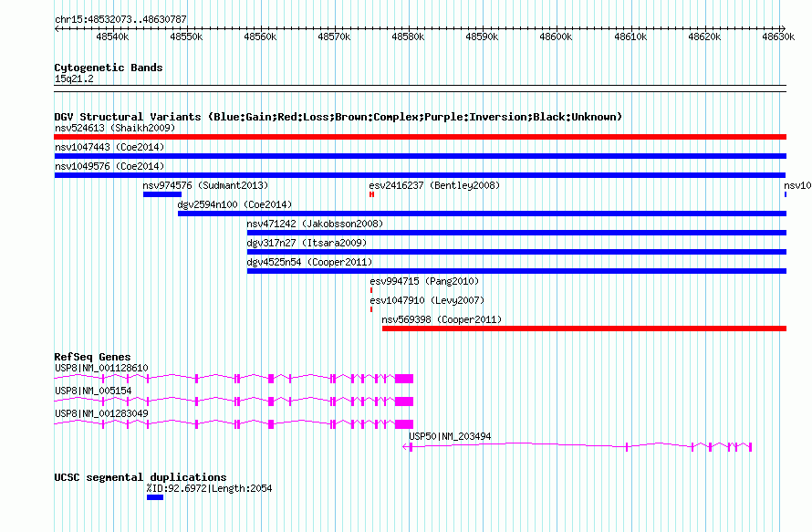Open the Cytogenetic Bands track title

pyautogui.click(x=109, y=68)
